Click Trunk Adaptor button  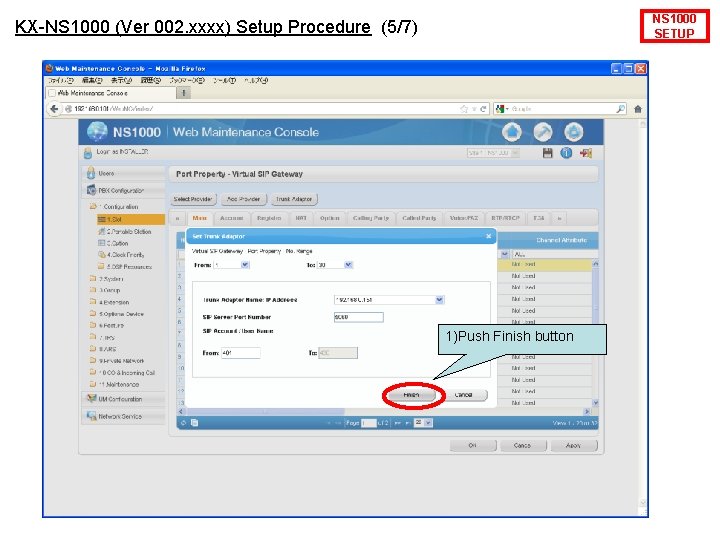(x=294, y=199)
